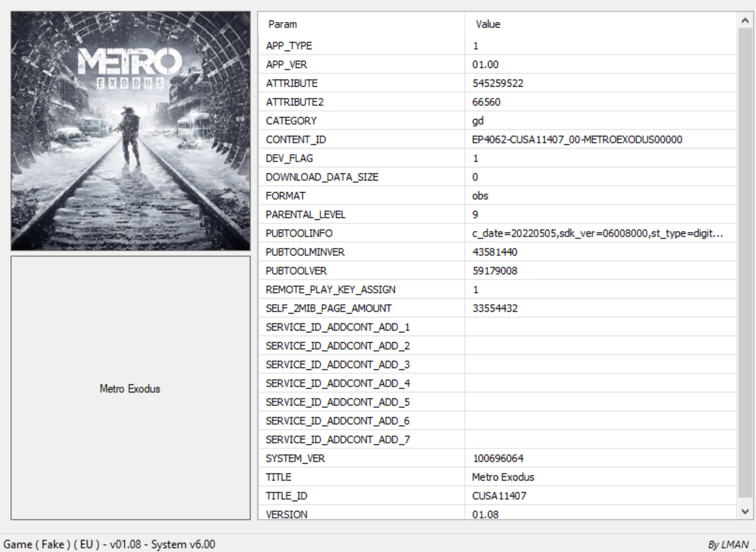This screenshot has width=756, height=552.
Task: Click the DOWNLOAD_DATA_SIZE value 0
Action: (x=475, y=177)
